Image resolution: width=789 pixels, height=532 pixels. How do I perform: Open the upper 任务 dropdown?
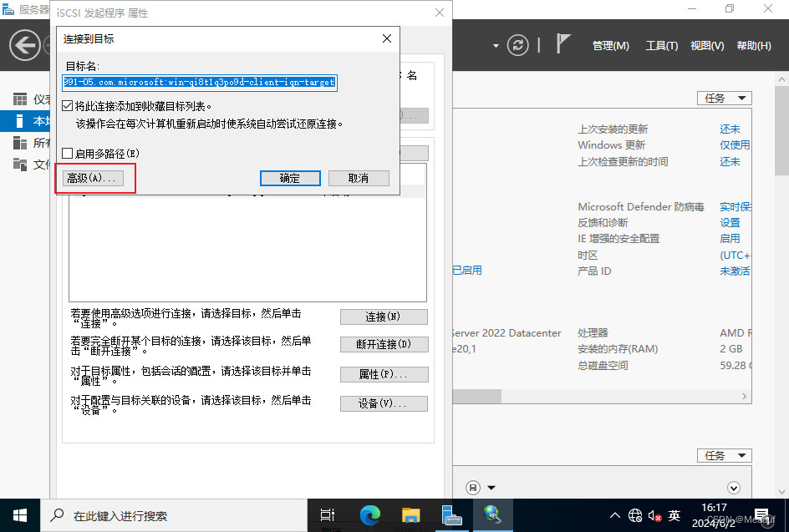pos(724,98)
